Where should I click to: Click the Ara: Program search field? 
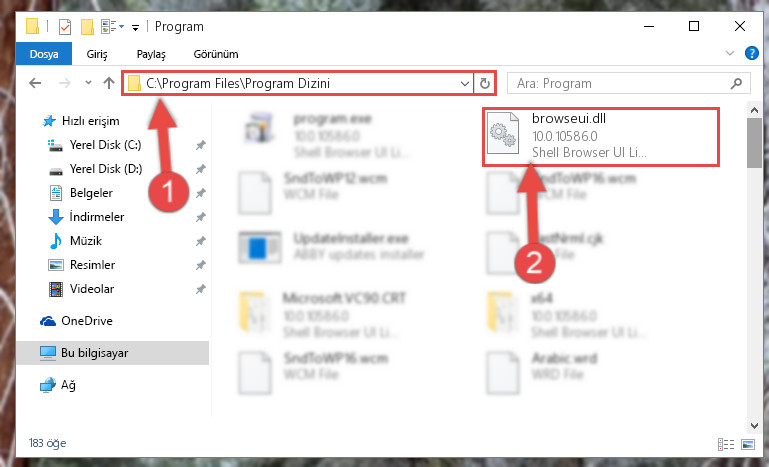[x=619, y=83]
